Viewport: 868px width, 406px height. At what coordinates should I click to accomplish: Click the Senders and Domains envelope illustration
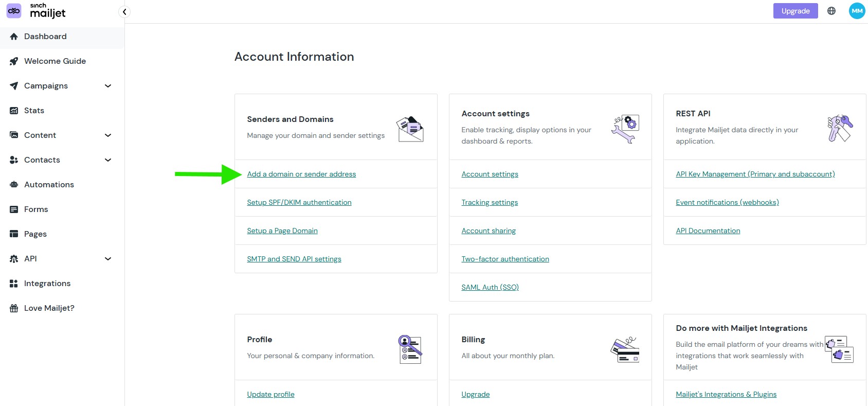[x=410, y=129]
